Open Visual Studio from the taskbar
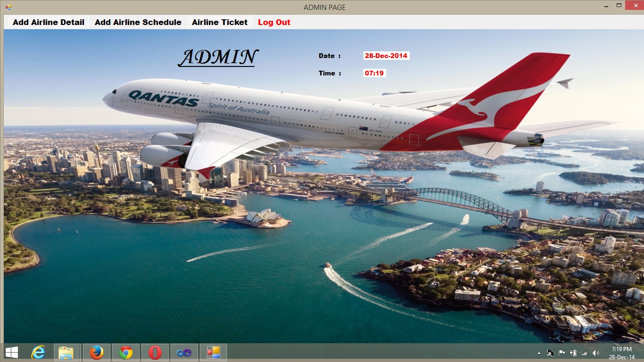 point(184,352)
